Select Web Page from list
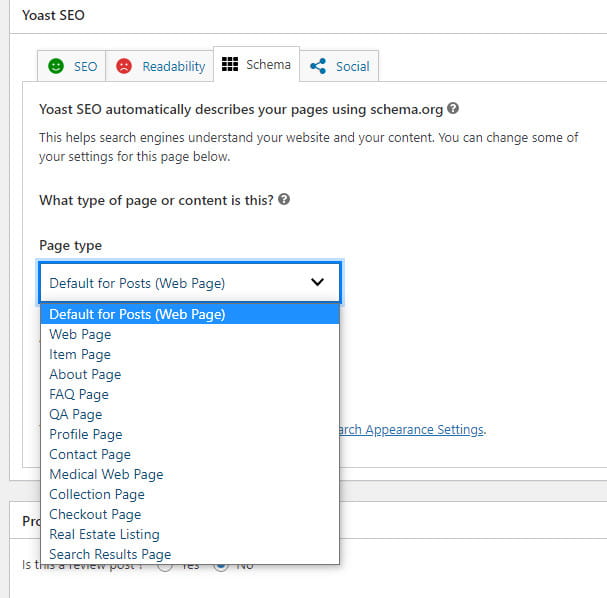The width and height of the screenshot is (607, 598). pyautogui.click(x=190, y=334)
